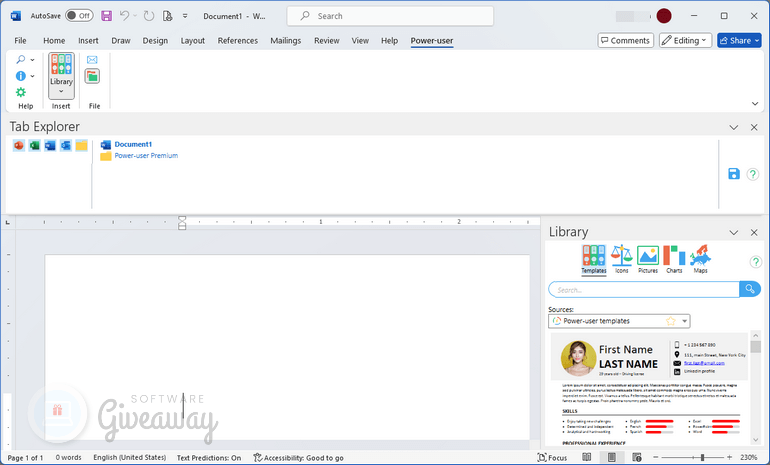Select the Maps category in Library
Screen dimensions: 770x465
(700, 260)
